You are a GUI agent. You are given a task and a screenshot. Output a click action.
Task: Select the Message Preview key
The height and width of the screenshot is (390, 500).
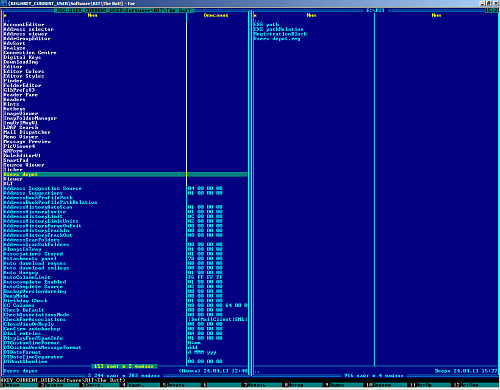(27, 142)
